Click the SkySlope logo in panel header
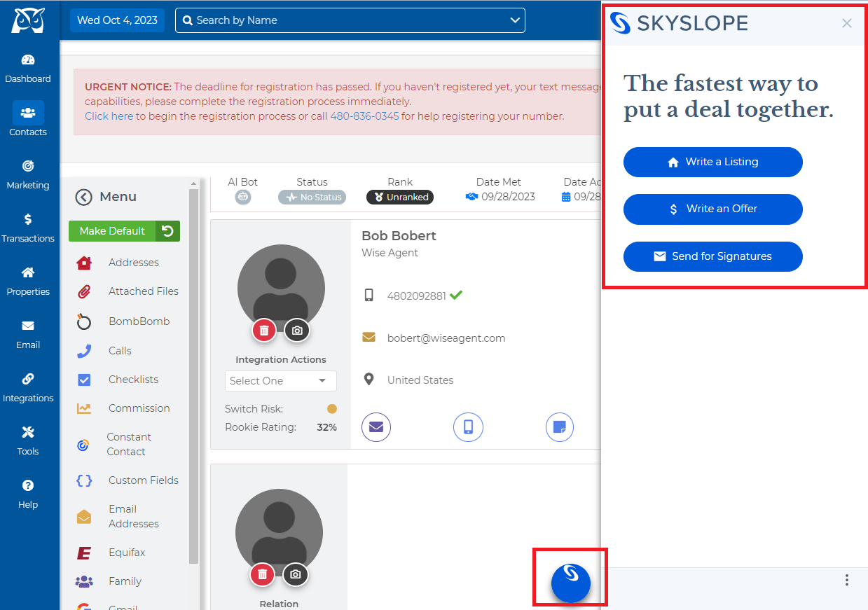This screenshot has height=610, width=868. click(x=679, y=23)
